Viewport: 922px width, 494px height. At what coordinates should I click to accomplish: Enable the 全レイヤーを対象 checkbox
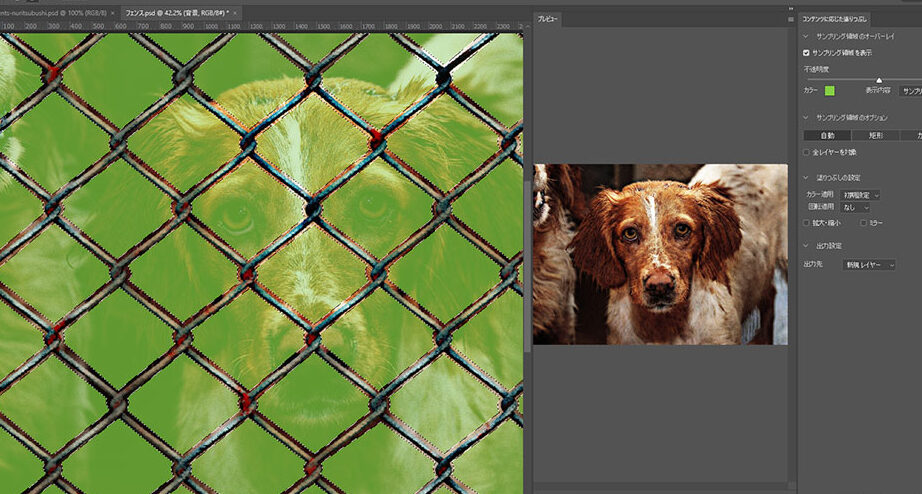[x=806, y=152]
